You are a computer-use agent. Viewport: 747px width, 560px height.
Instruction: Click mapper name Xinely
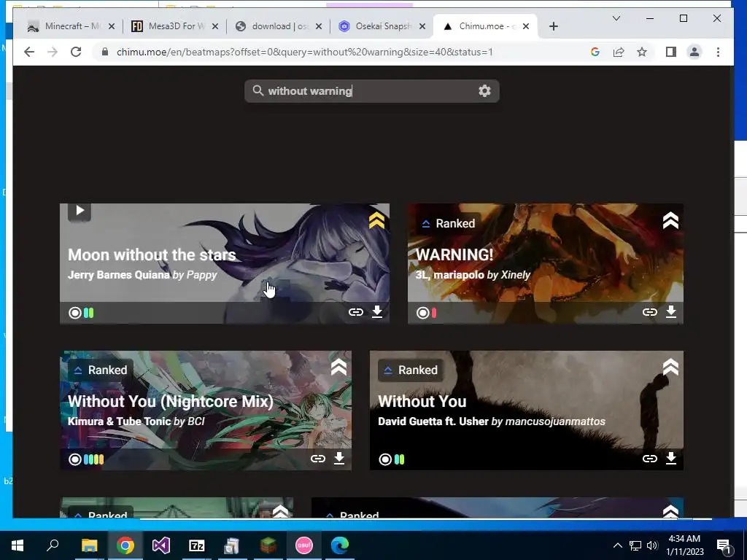[515, 275]
